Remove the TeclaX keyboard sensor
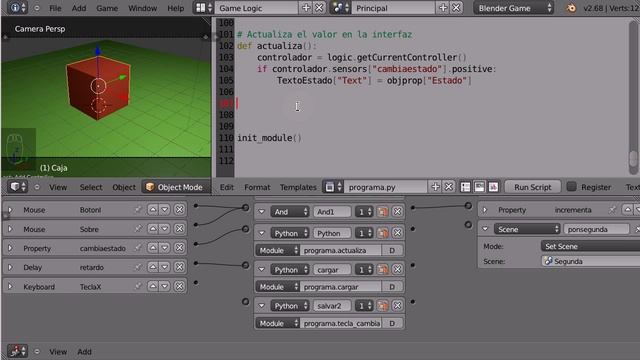640x360 pixels. point(179,286)
